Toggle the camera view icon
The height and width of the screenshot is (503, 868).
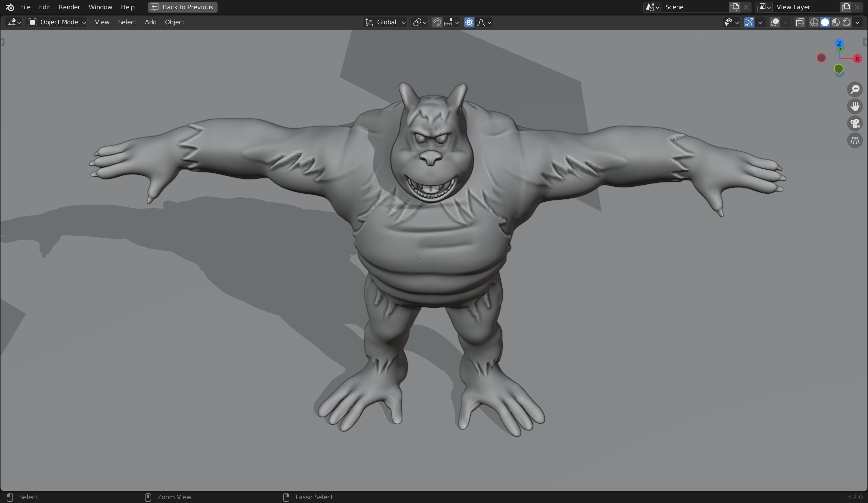point(855,124)
